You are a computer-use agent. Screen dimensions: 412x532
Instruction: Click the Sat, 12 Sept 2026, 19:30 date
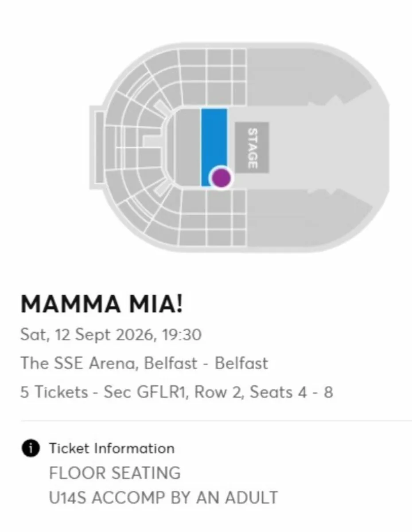[111, 334]
